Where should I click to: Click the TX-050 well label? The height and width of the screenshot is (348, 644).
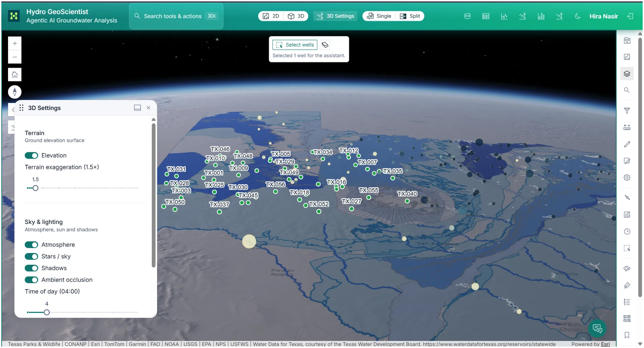[x=175, y=202]
